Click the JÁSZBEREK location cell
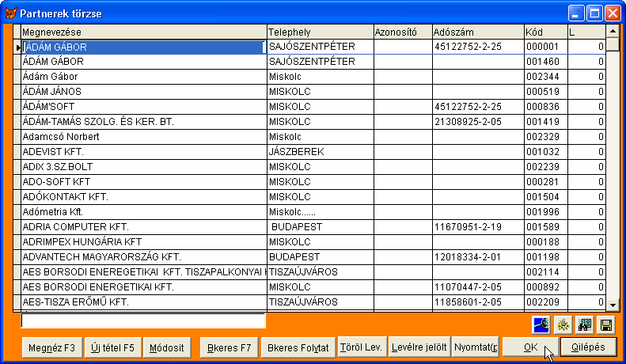 point(321,152)
